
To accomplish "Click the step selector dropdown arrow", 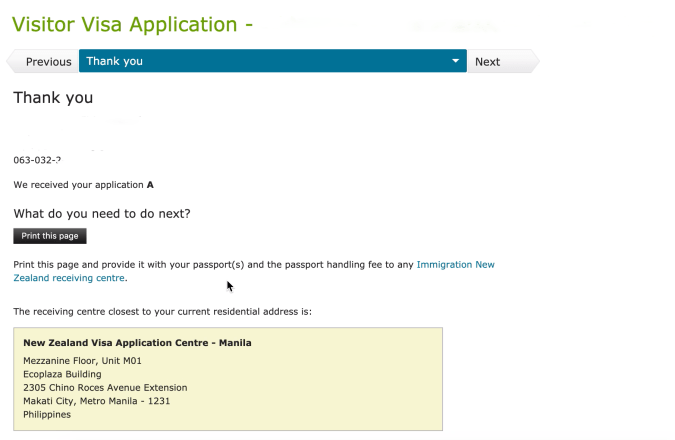I will (456, 62).
